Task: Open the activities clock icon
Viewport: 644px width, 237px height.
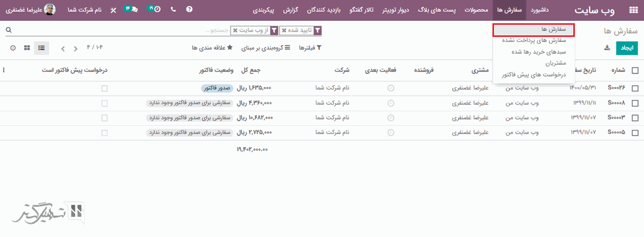Action: point(157,9)
